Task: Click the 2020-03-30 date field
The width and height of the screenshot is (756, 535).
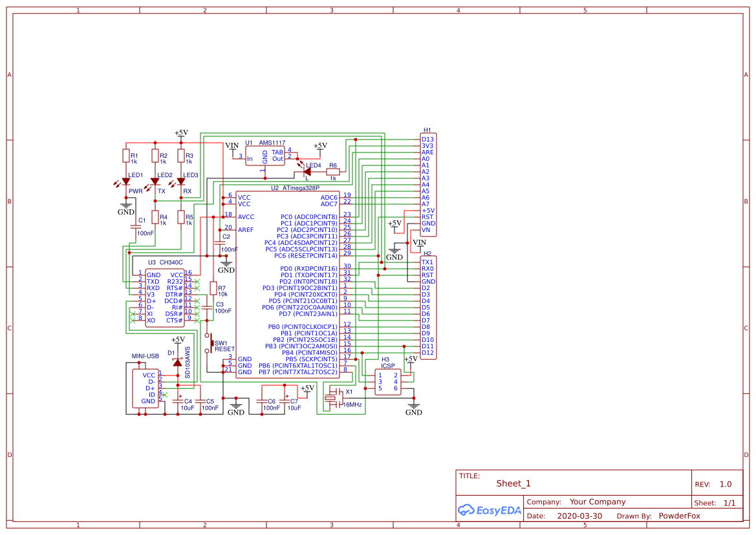Action: click(x=581, y=516)
